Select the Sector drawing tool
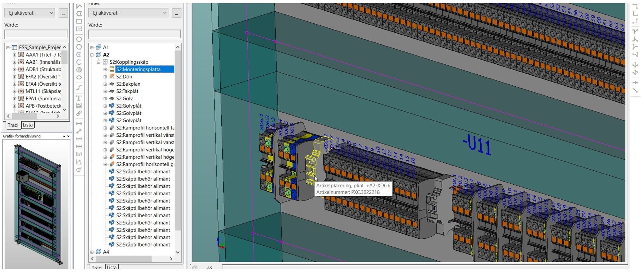The image size is (644, 272). click(79, 70)
